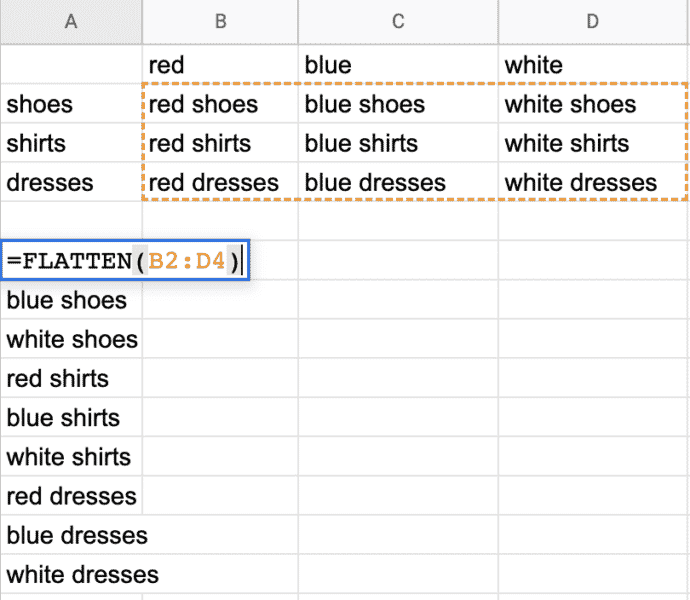
Task: Select column A header
Action: [71, 22]
